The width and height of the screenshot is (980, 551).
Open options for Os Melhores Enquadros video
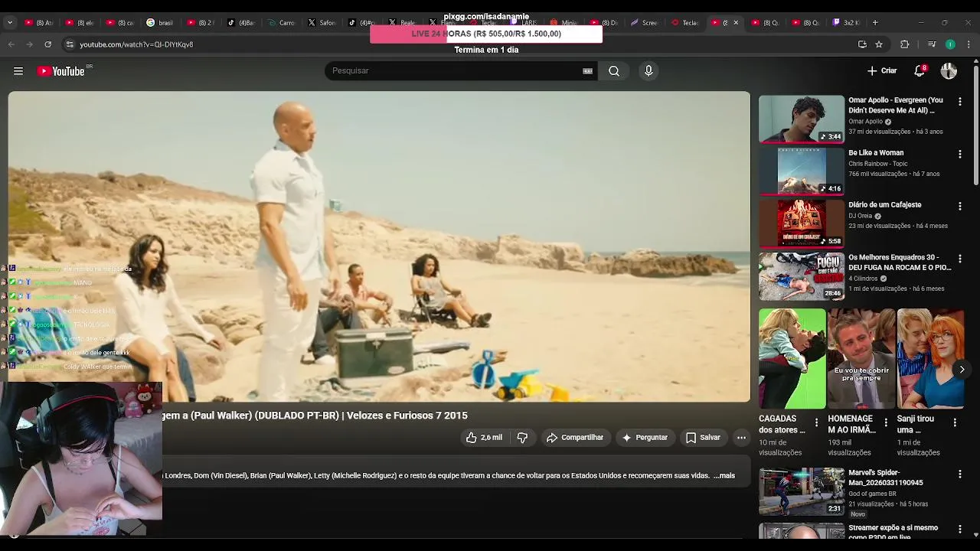[959, 259]
